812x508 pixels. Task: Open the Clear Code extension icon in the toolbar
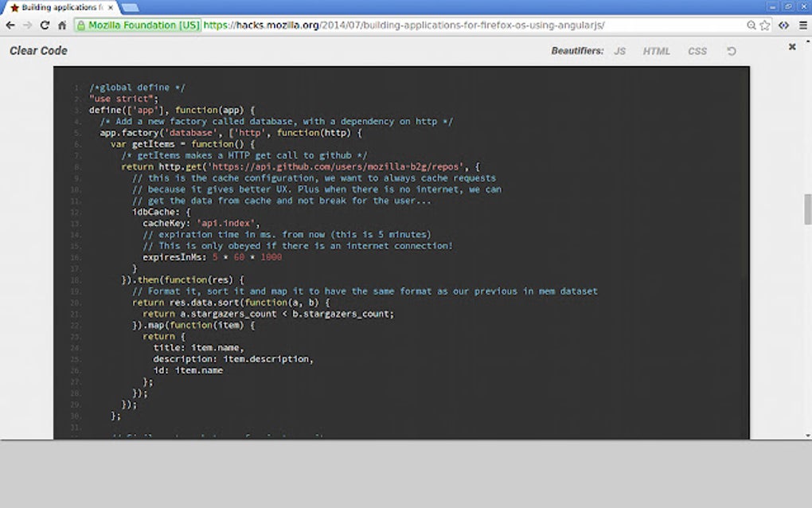783,25
